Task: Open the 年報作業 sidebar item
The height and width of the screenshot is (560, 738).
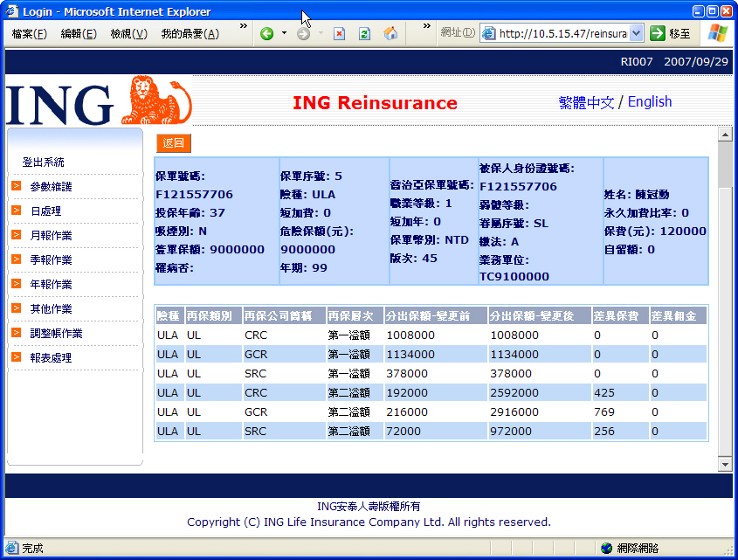Action: point(52,285)
